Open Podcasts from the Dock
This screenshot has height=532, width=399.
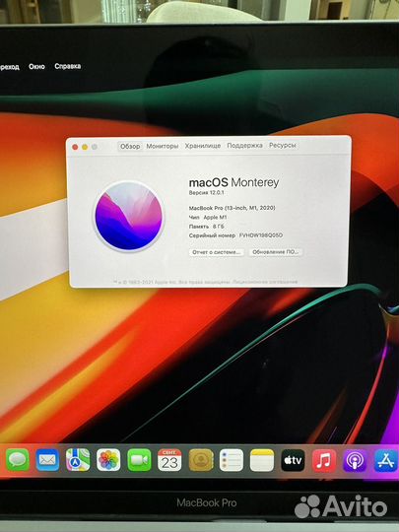click(x=355, y=460)
